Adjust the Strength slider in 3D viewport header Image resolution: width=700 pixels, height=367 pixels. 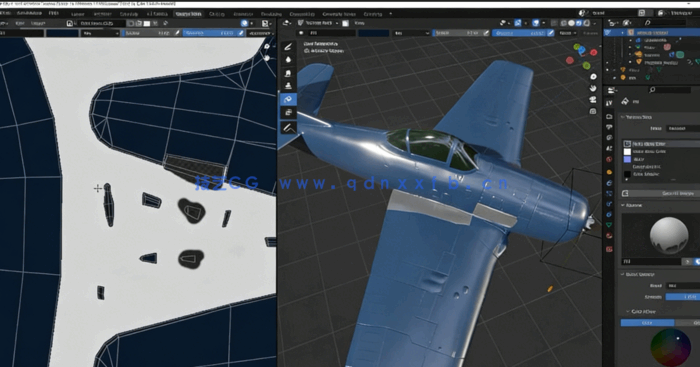[519, 33]
